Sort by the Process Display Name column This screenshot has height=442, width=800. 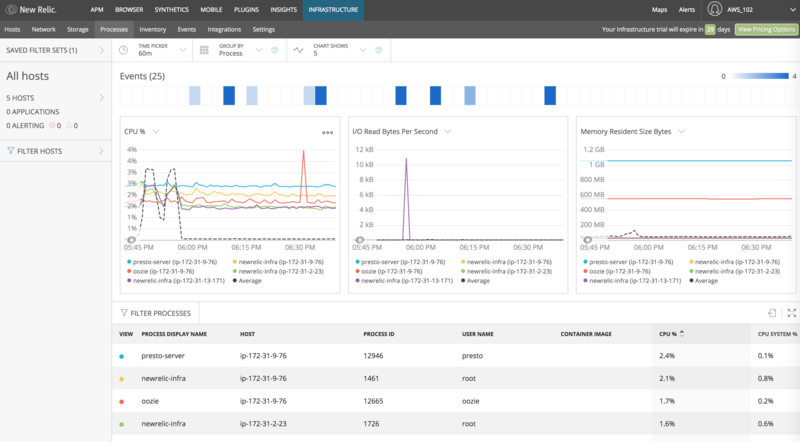tap(174, 334)
